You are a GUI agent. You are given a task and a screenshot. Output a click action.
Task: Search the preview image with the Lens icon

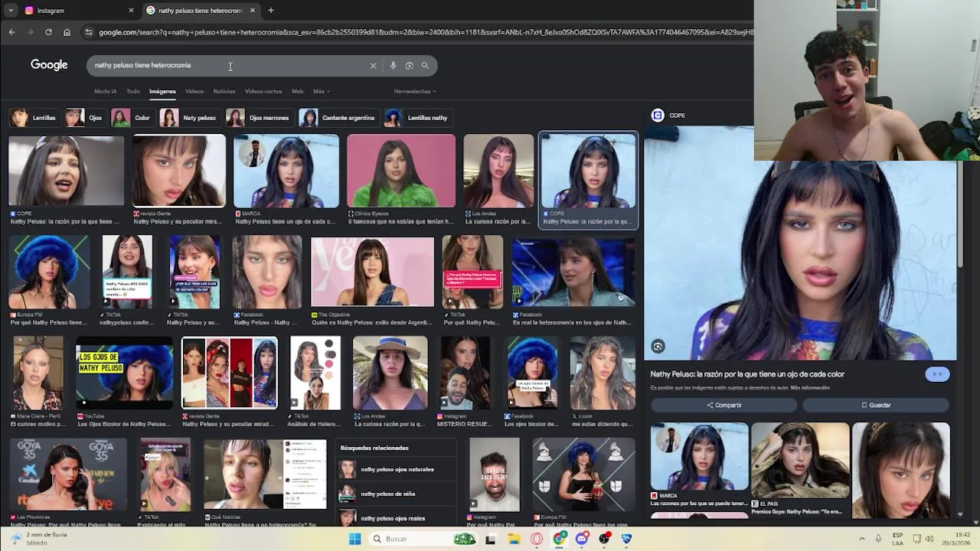click(658, 347)
